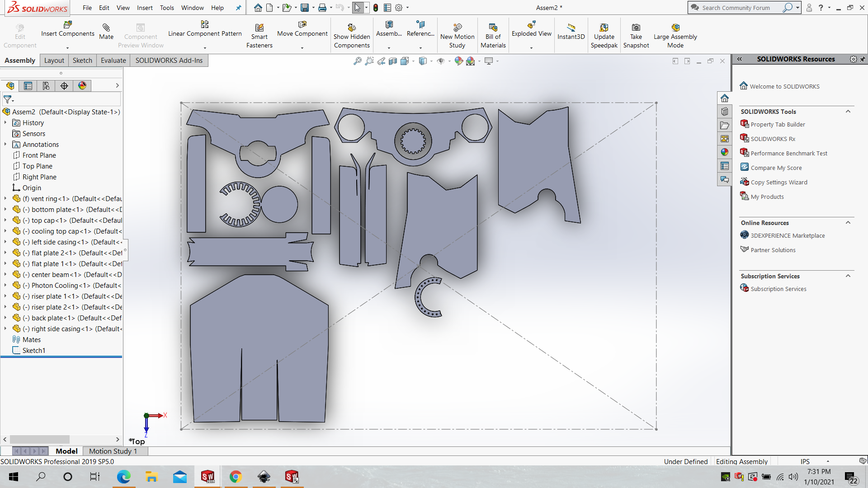Select Sketch1 in the feature tree

click(34, 351)
